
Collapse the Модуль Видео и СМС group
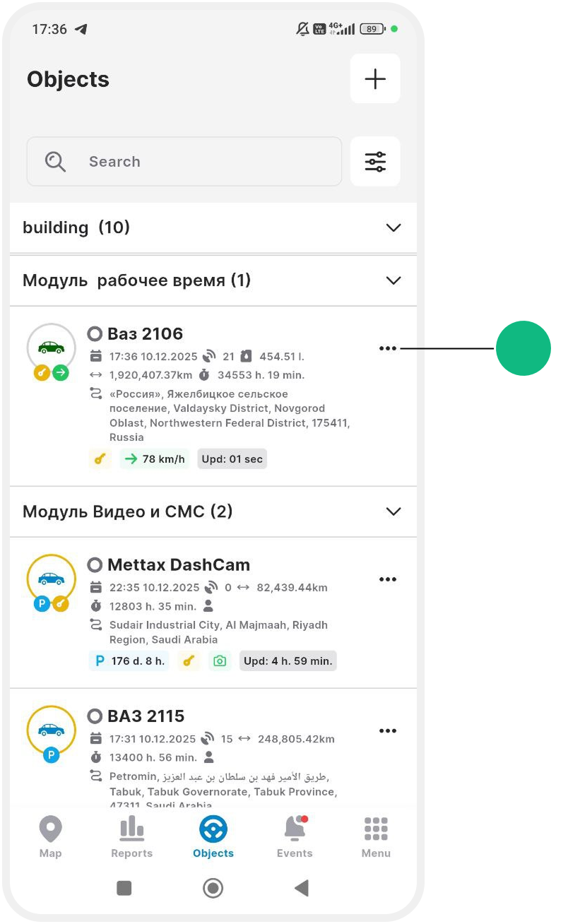394,511
